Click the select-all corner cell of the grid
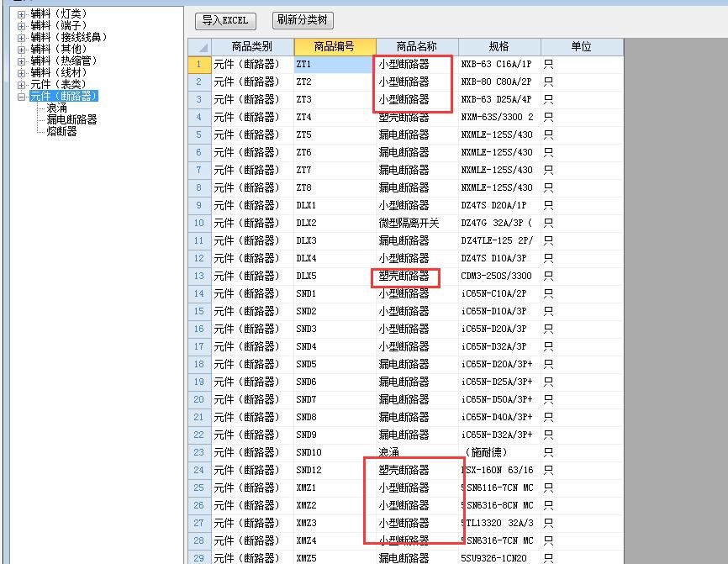 pyautogui.click(x=199, y=46)
